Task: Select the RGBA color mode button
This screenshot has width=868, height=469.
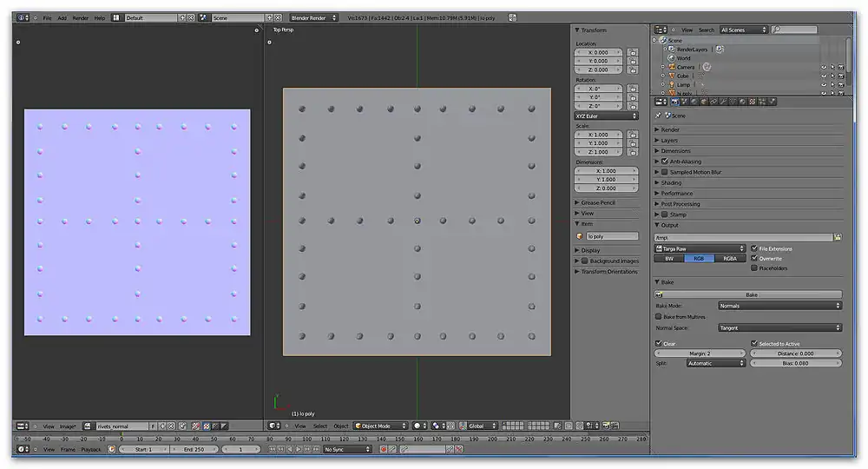Action: pyautogui.click(x=729, y=258)
